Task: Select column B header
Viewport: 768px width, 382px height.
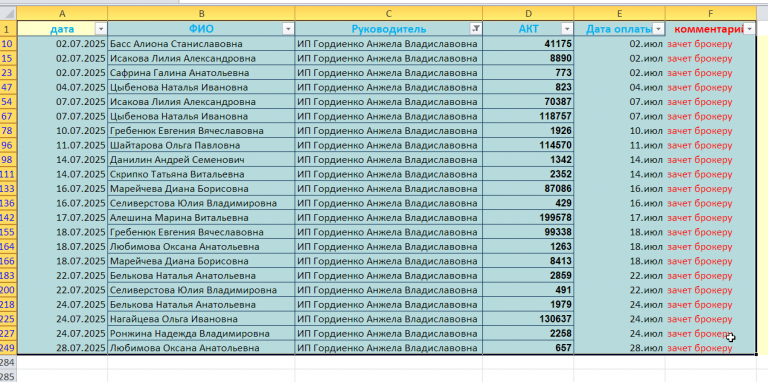Action: 201,13
